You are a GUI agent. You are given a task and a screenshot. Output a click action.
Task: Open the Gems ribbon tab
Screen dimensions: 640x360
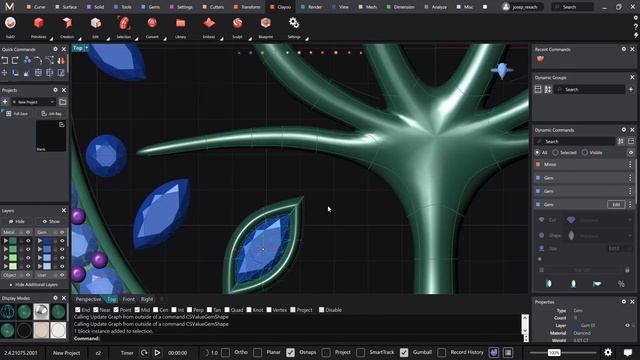151,7
